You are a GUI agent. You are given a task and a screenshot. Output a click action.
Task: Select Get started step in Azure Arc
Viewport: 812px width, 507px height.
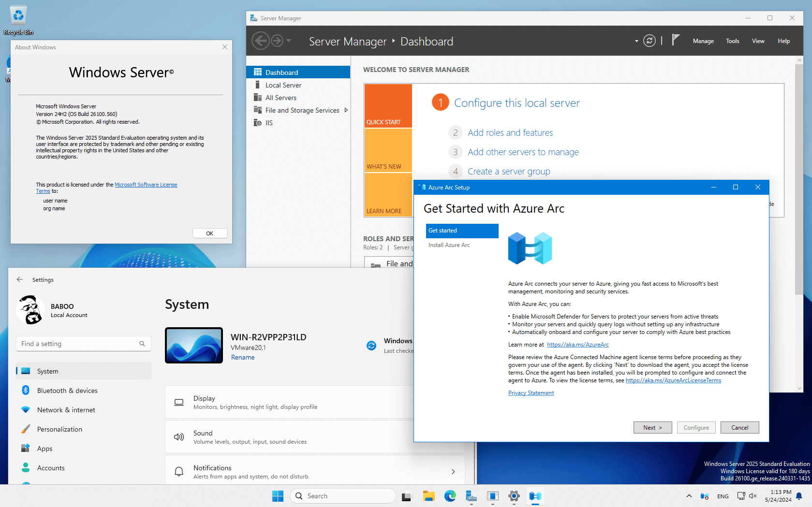coord(462,231)
